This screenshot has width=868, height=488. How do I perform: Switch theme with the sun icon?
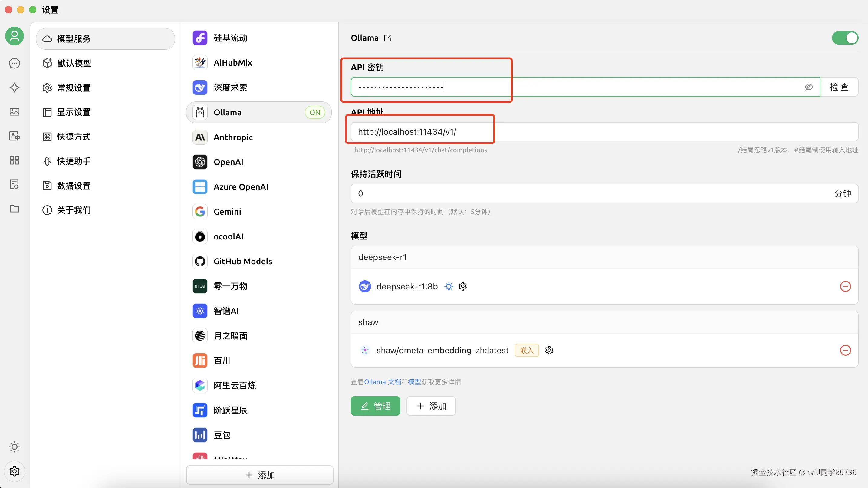point(15,447)
